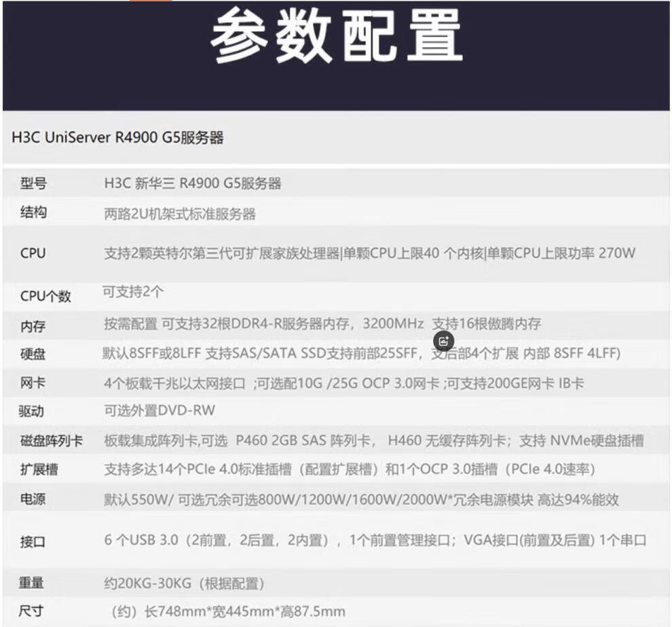Select the 网卡 row label

33,383
